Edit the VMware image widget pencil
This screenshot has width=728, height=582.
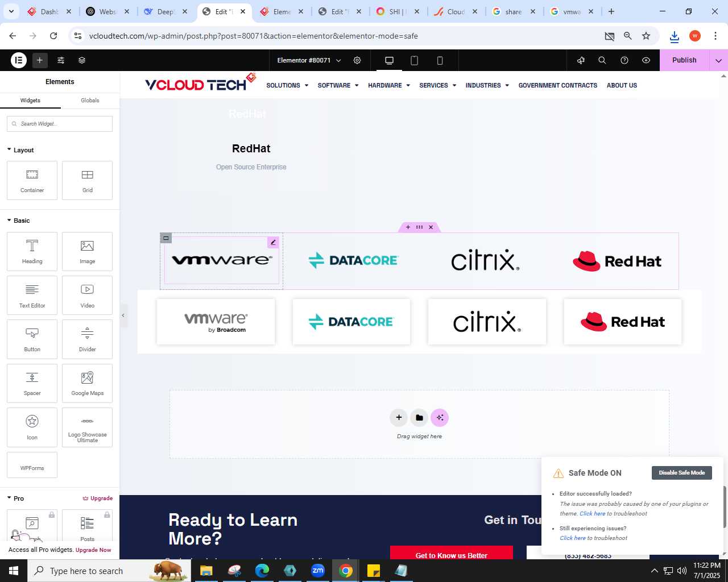tap(273, 243)
